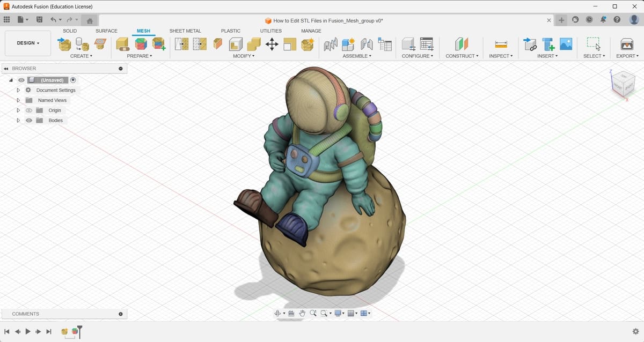This screenshot has height=342, width=644.
Task: Click the Insert Derive link icon
Action: coord(530,44)
